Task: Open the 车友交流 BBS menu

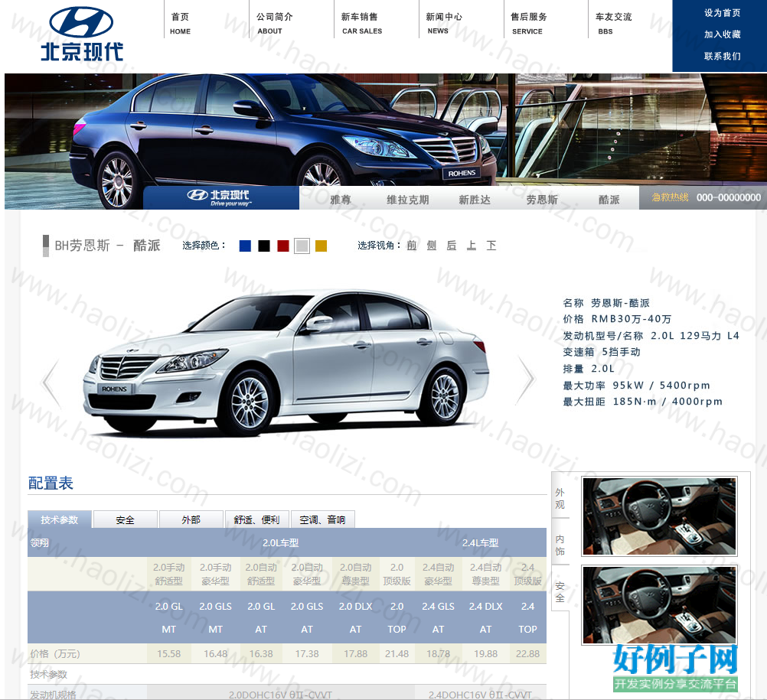Action: coord(613,24)
